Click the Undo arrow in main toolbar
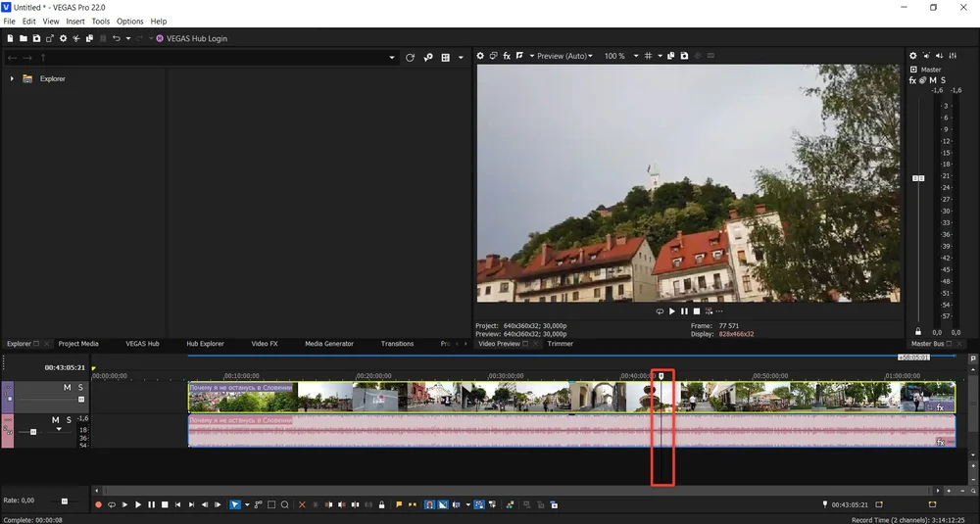 [x=117, y=38]
